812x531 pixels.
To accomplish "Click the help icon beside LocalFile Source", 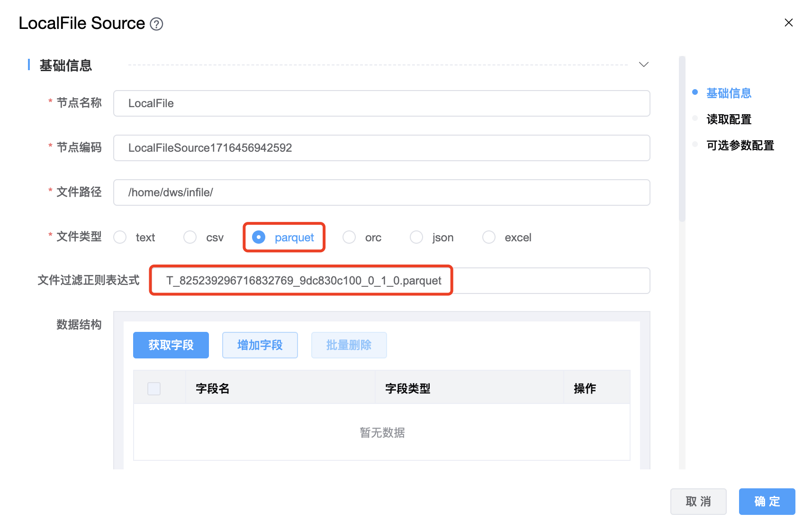I will 156,24.
